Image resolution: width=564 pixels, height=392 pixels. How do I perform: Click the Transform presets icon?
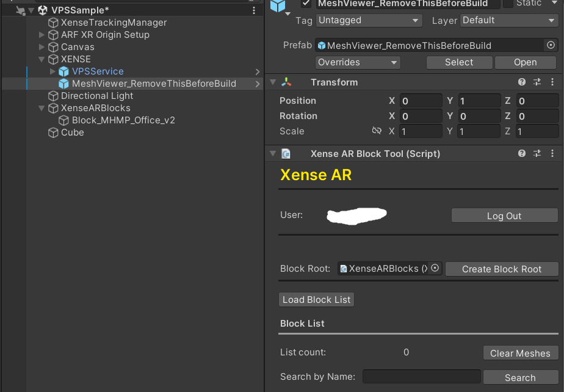point(537,82)
